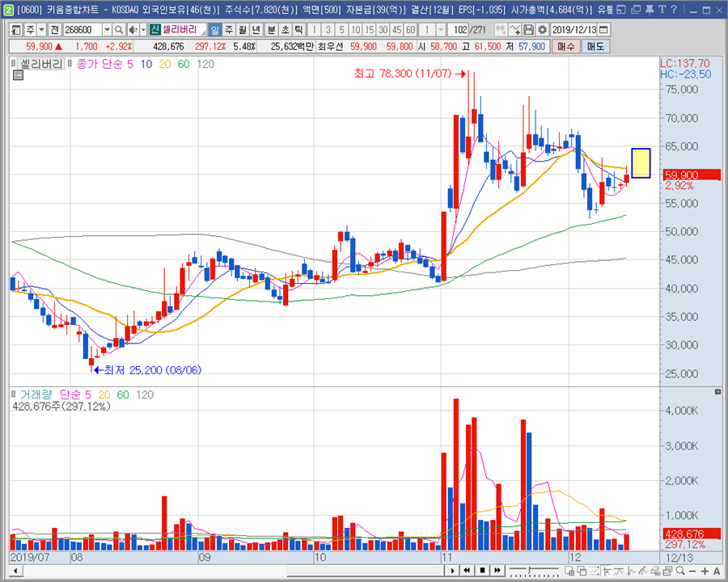Open the interval count dropdown arrow
Viewport: 728px width, 582px height.
click(441, 30)
